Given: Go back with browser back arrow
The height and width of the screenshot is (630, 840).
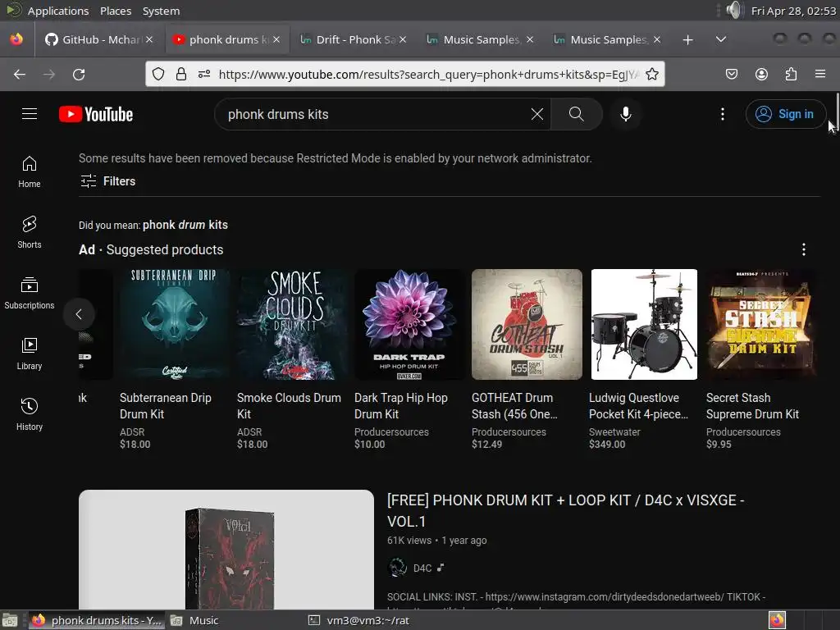Looking at the screenshot, I should (20, 75).
